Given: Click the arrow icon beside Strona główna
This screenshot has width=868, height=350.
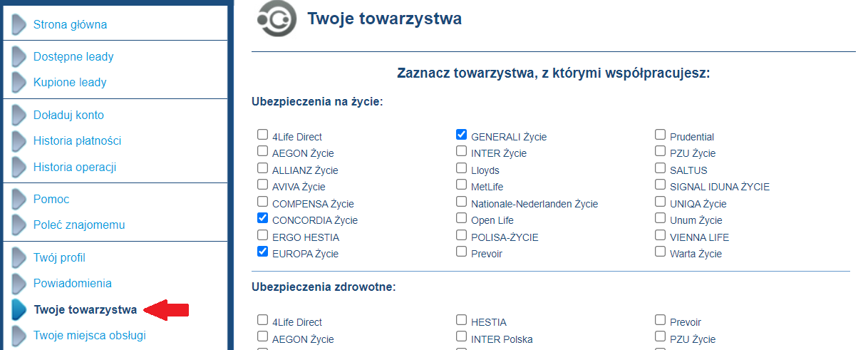Looking at the screenshot, I should pos(19,24).
